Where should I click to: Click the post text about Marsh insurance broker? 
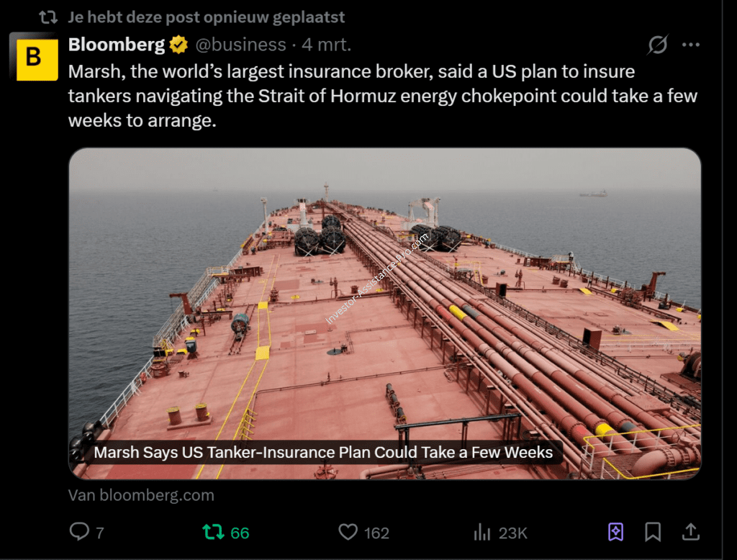pos(382,96)
